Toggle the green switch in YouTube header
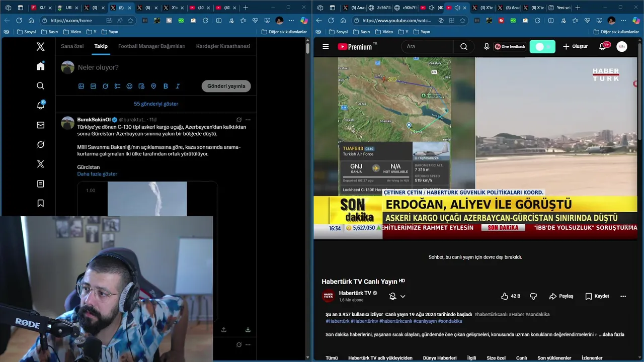This screenshot has height=362, width=644. (542, 47)
